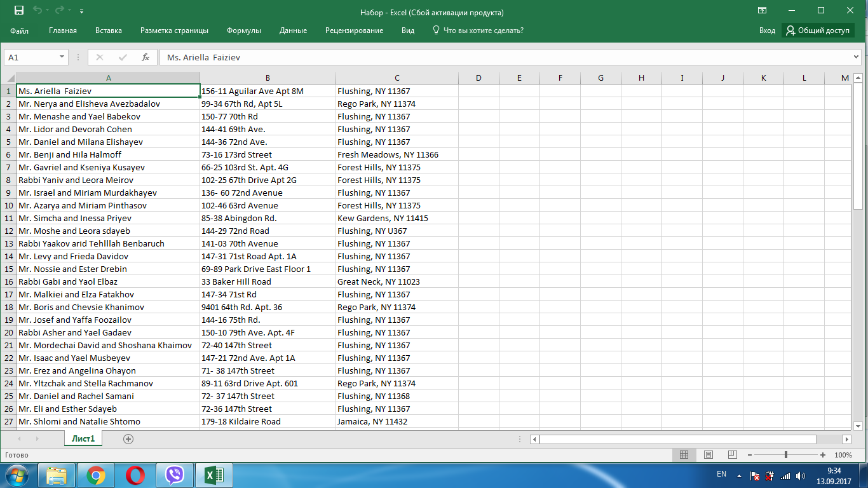Click the 'Что вы хотите сделать?' search box
The image size is (868, 488).
click(x=478, y=30)
